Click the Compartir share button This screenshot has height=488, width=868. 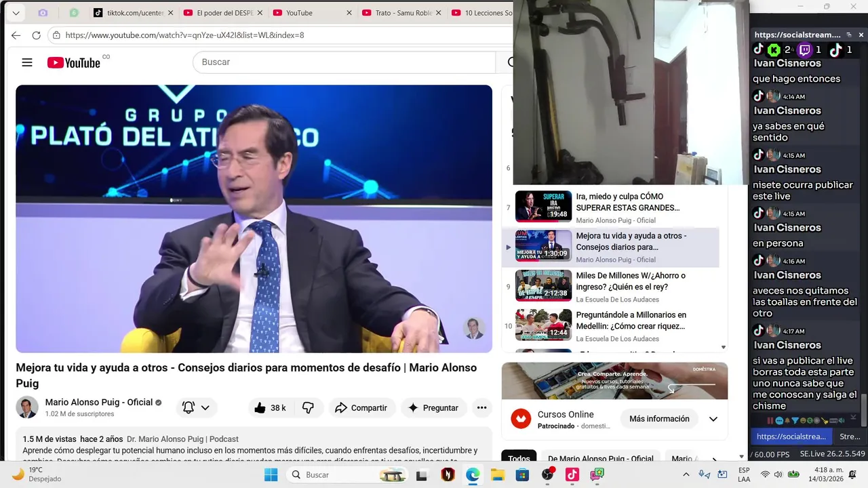point(361,407)
